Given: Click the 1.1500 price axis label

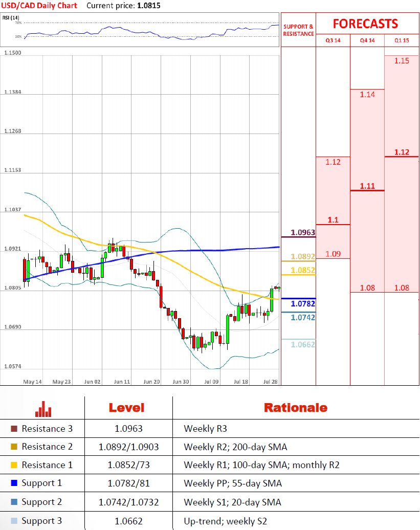Looking at the screenshot, I should pyautogui.click(x=12, y=53).
